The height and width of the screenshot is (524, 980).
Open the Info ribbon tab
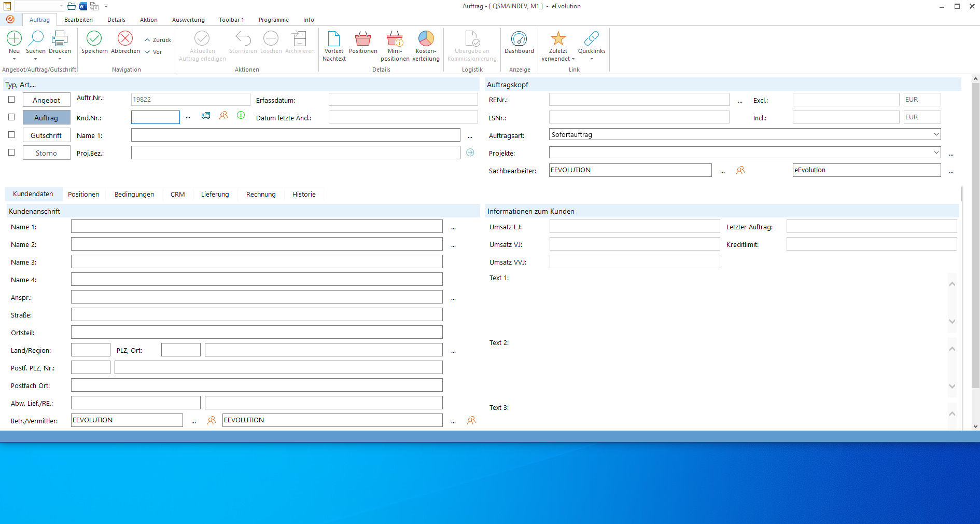[x=309, y=20]
